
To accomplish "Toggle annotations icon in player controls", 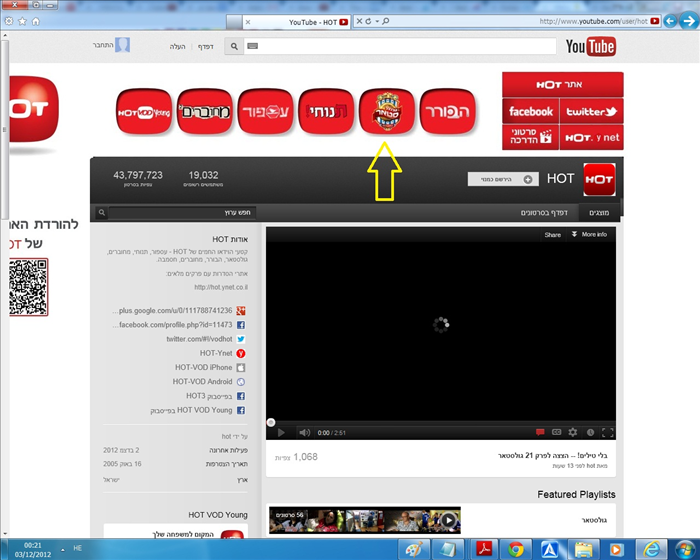I will pos(540,432).
